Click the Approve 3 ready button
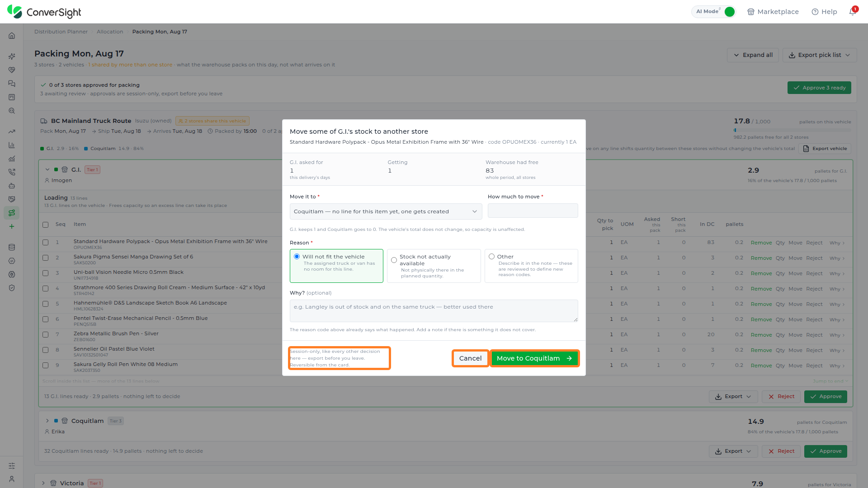Image resolution: width=868 pixels, height=488 pixels. 819,88
